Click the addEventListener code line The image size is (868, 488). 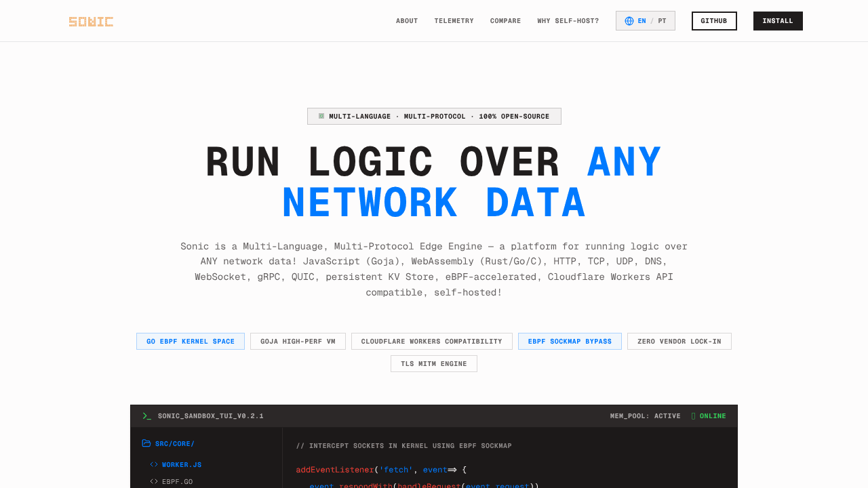(x=381, y=470)
